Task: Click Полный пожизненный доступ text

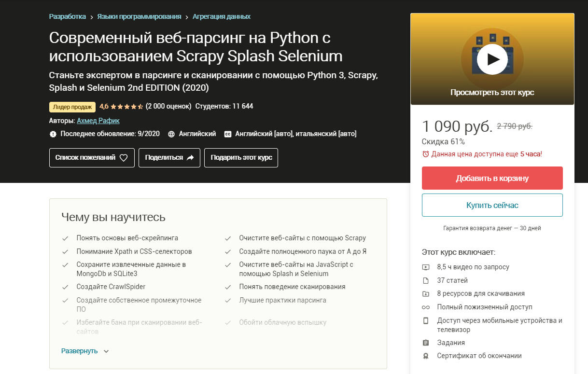Action: [485, 307]
